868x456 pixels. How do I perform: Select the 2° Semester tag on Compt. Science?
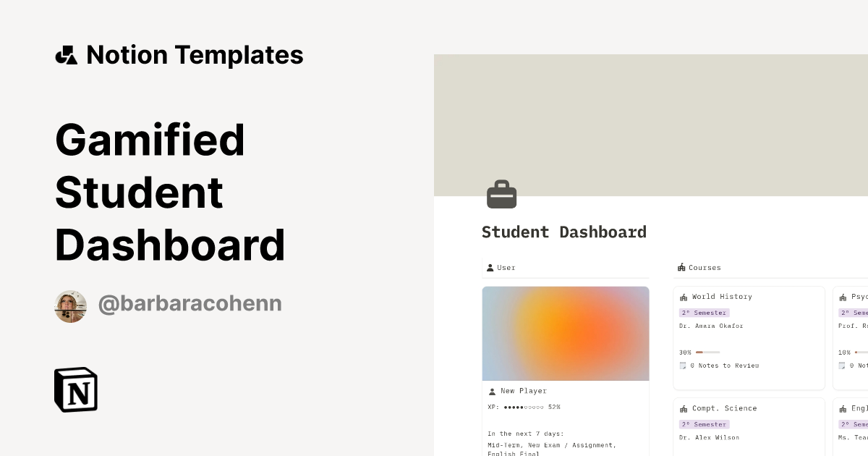pyautogui.click(x=704, y=424)
